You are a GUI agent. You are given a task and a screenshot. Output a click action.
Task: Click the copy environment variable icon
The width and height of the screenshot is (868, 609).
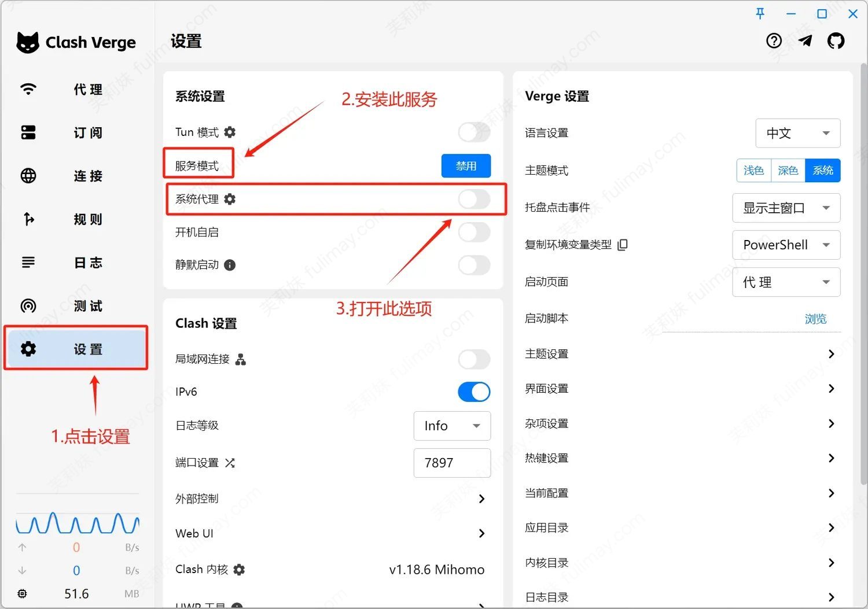pos(623,245)
